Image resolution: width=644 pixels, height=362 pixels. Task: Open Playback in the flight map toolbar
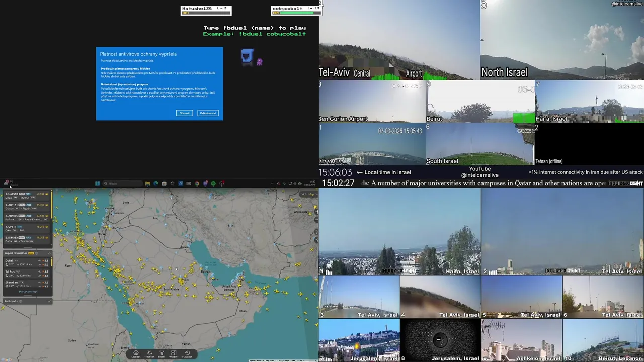187,354
